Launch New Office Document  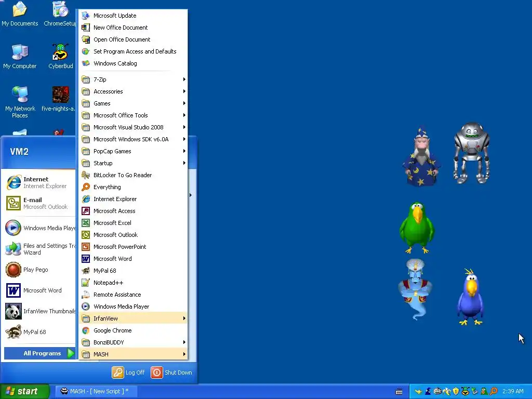[x=133, y=28]
